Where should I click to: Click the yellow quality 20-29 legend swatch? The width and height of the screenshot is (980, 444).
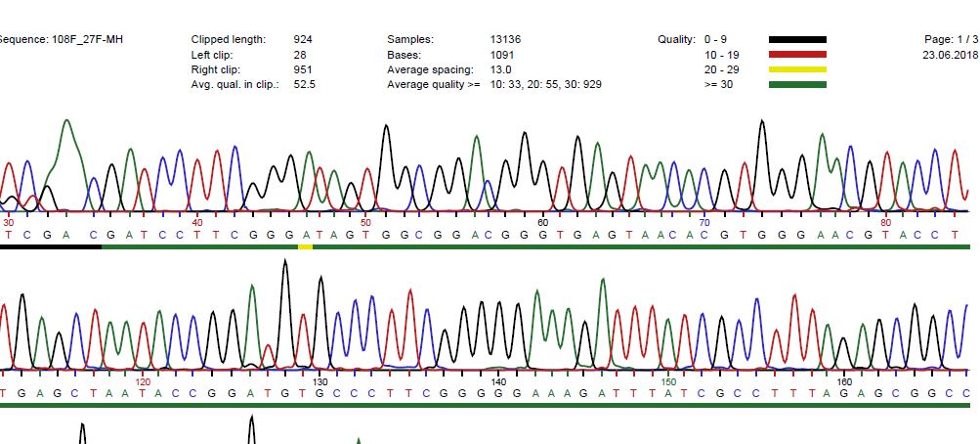click(797, 69)
